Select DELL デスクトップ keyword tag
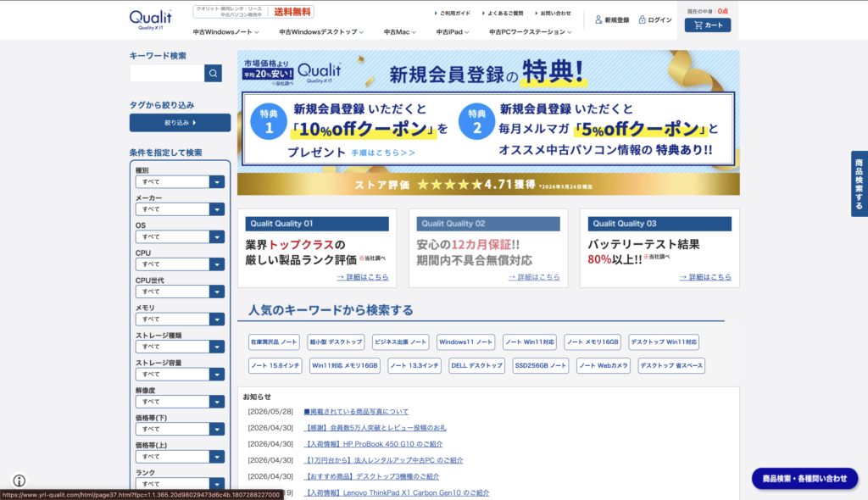Image resolution: width=868 pixels, height=500 pixels. click(476, 366)
